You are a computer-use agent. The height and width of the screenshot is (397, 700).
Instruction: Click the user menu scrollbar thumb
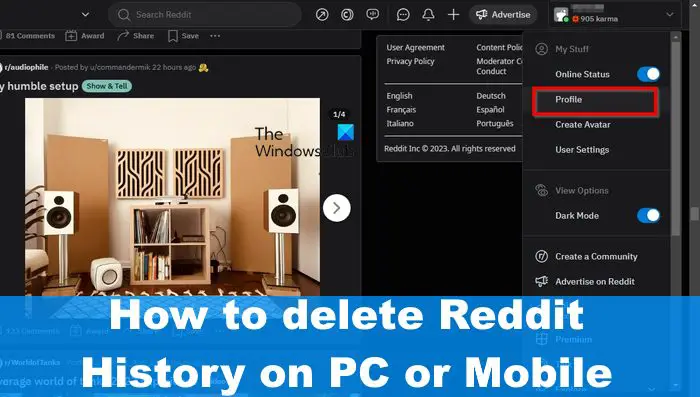(x=676, y=138)
